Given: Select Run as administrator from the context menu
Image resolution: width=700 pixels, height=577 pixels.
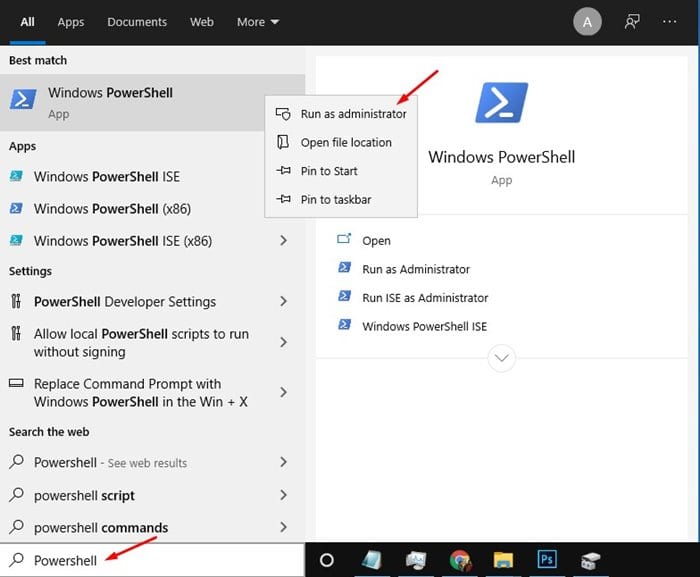Looking at the screenshot, I should 353,114.
